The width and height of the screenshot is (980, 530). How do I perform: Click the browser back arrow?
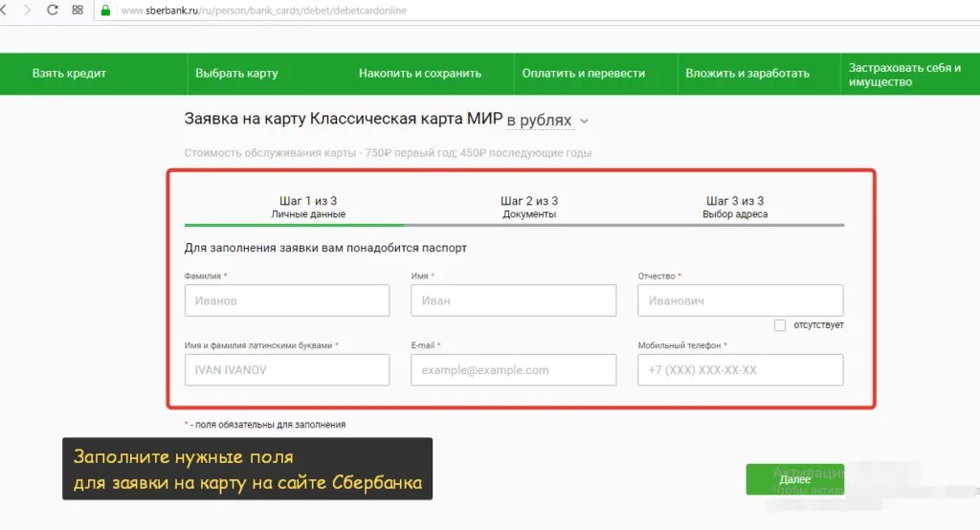point(3,10)
